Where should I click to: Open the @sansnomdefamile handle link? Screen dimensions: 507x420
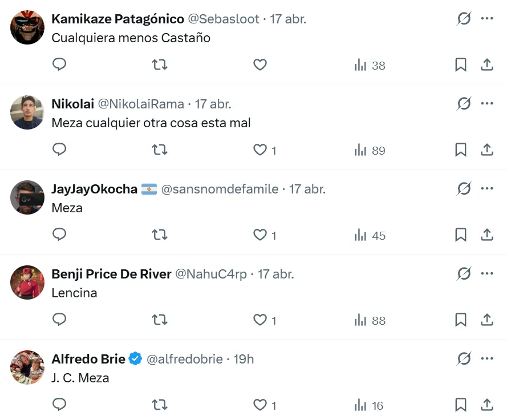click(x=220, y=189)
